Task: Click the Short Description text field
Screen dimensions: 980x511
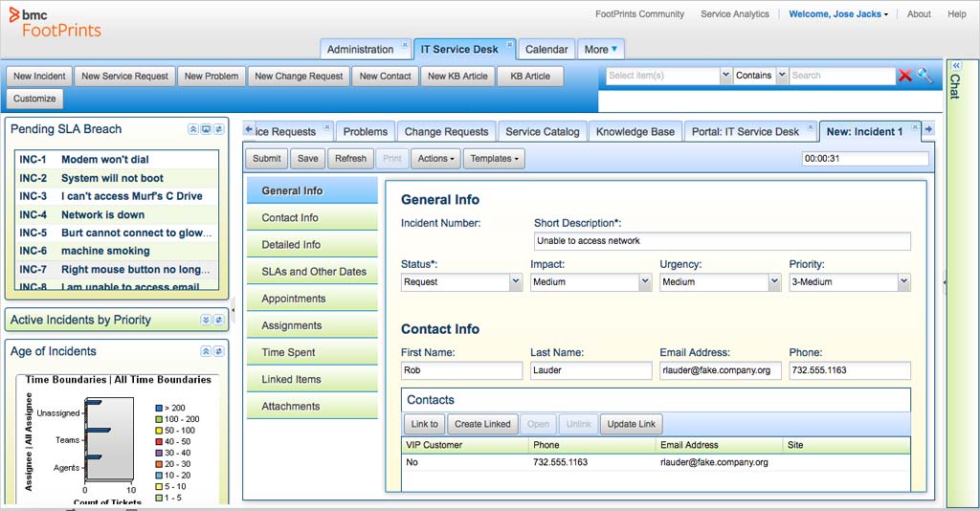Action: coord(722,241)
